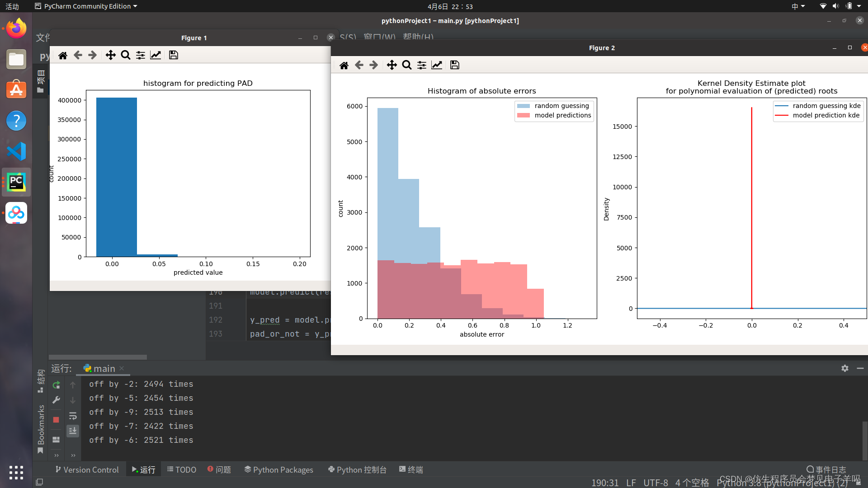Go forward to next view in Figure 1
868x488 pixels.
(92, 55)
